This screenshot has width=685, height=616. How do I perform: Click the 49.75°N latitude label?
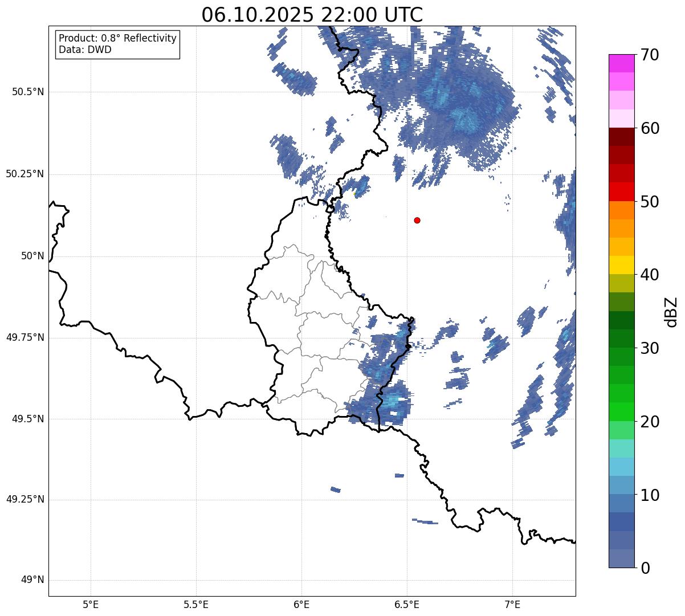(25, 337)
